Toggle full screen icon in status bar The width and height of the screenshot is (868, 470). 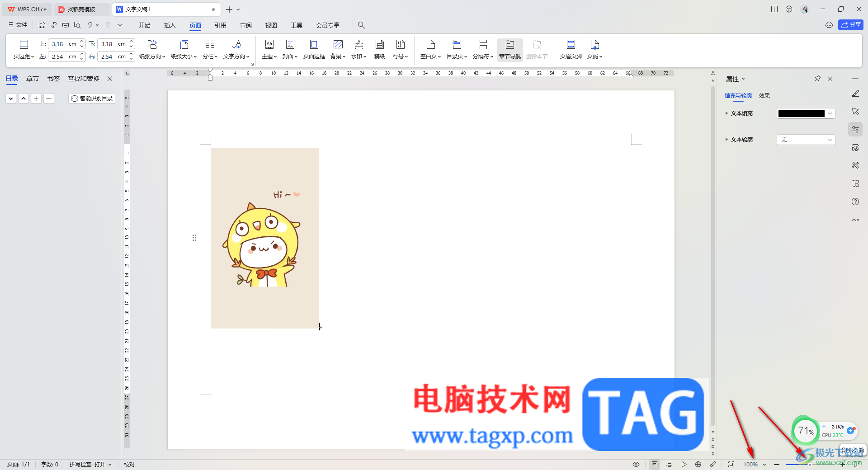[857, 465]
